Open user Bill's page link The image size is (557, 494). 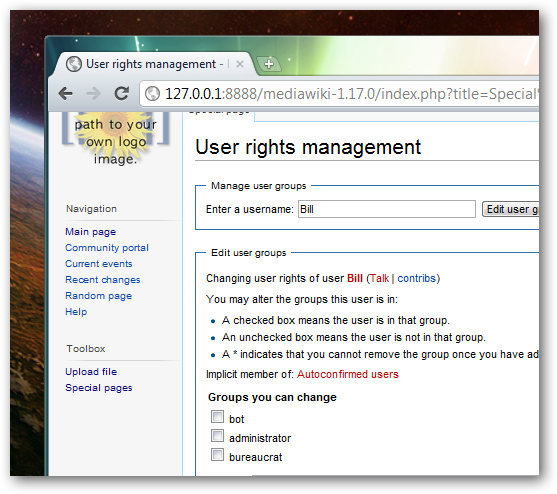coord(355,278)
